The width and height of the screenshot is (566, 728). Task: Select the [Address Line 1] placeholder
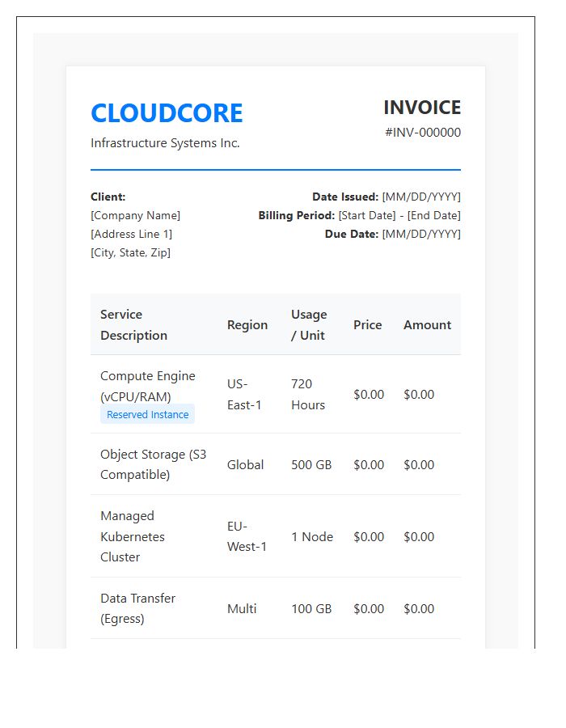click(x=131, y=234)
